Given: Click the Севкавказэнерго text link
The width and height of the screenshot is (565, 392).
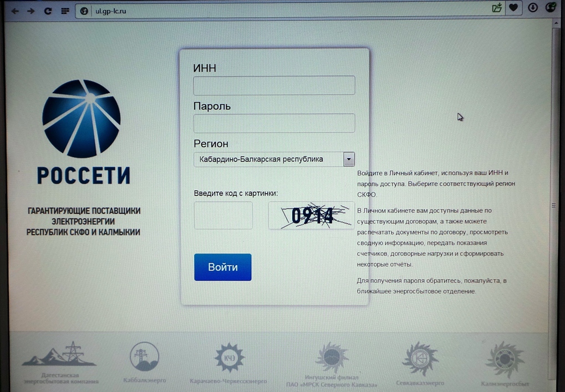Looking at the screenshot, I should (420, 383).
